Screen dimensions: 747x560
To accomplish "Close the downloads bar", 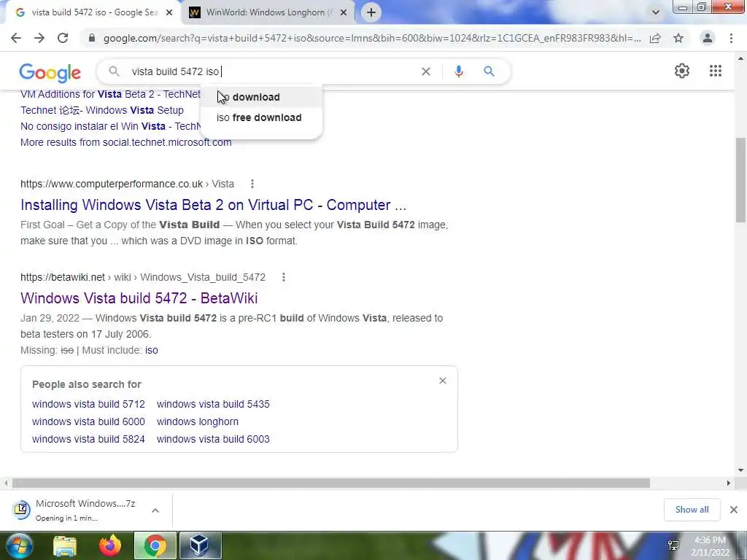I will tap(734, 510).
